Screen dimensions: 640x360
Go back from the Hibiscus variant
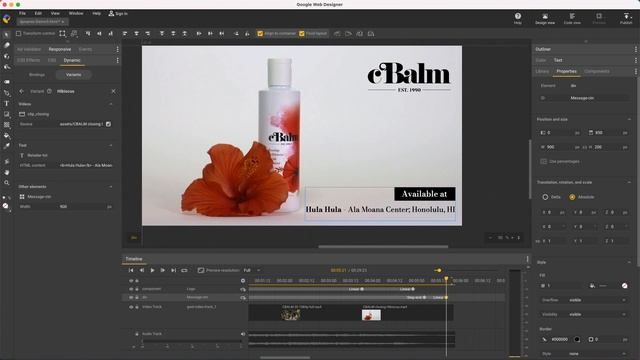pos(22,91)
